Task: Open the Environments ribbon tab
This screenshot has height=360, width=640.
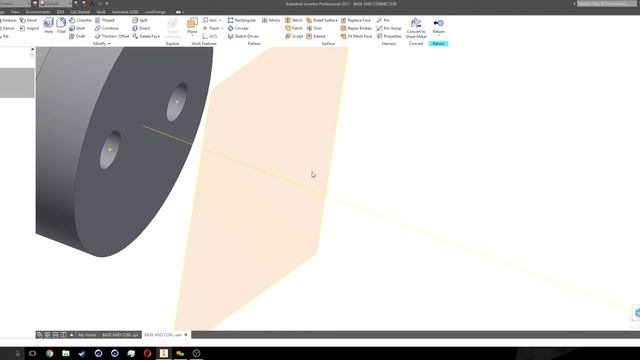Action: pos(38,12)
